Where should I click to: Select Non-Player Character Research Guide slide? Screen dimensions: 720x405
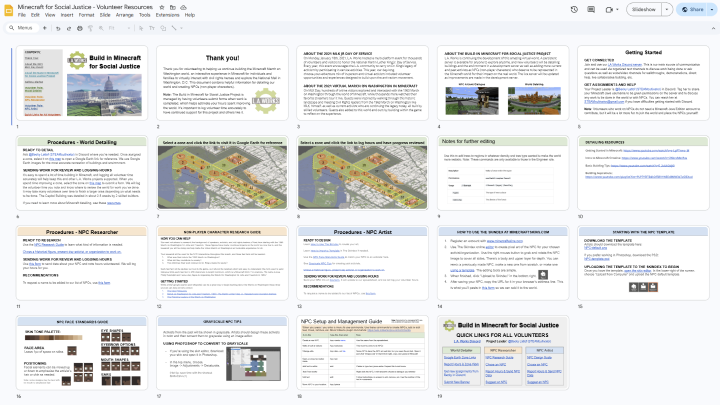222,263
